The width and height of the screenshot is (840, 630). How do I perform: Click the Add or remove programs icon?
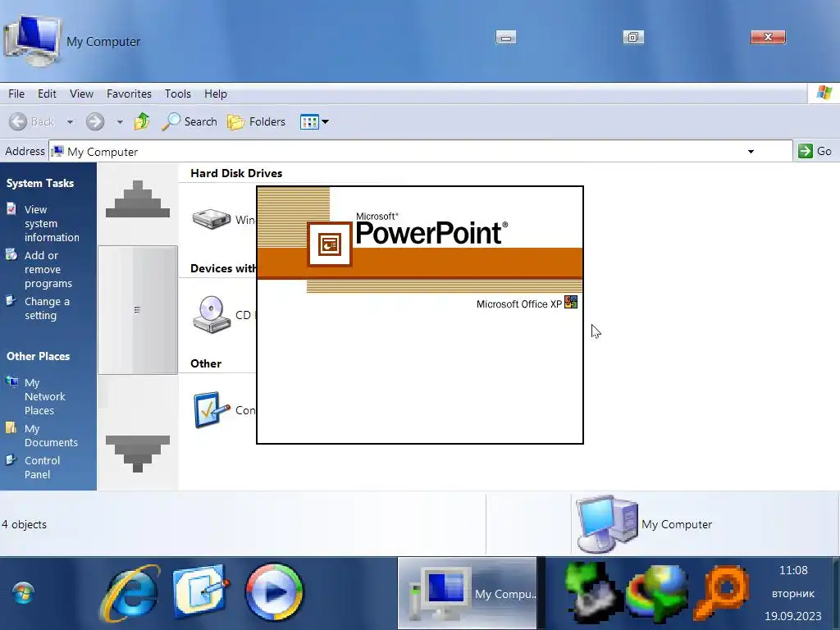(x=11, y=254)
